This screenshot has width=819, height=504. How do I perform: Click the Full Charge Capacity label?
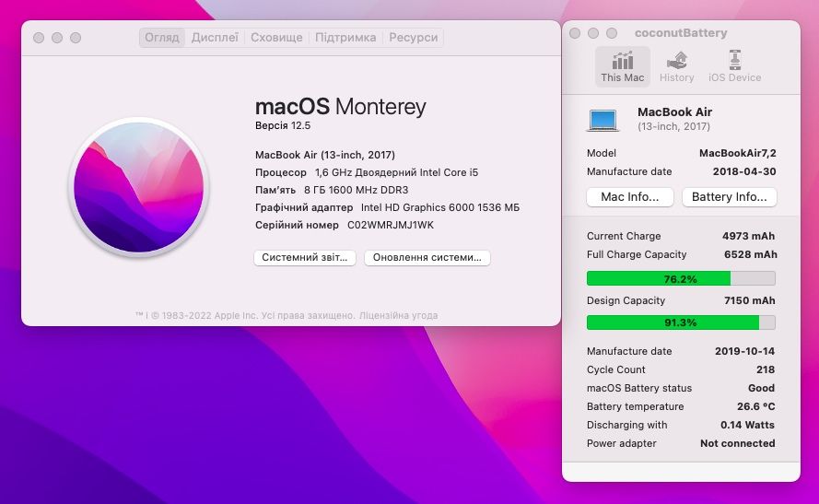pyautogui.click(x=637, y=254)
